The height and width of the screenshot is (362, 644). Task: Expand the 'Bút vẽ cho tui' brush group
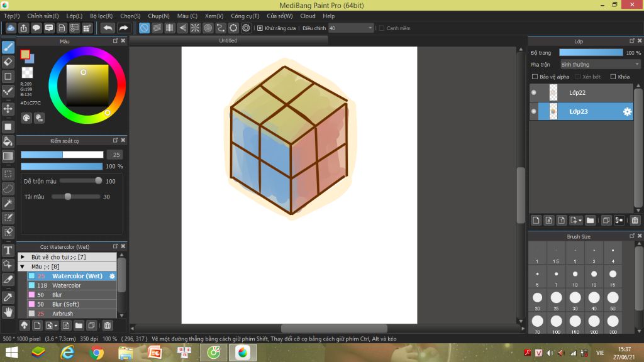click(23, 257)
